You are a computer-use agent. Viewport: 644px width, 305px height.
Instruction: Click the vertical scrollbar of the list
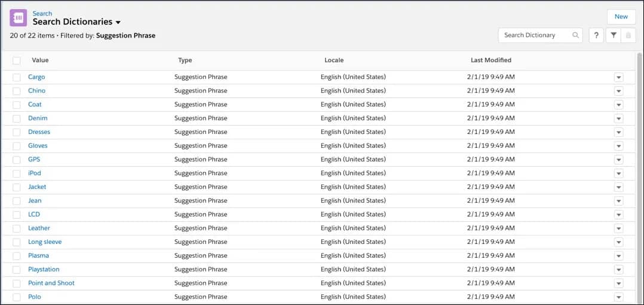[639, 178]
